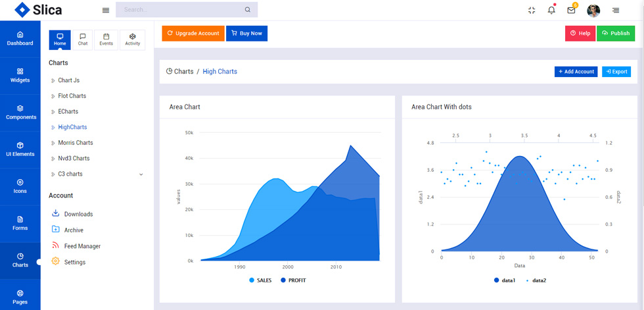This screenshot has height=310, width=644.
Task: Switch to the Chat tab
Action: click(83, 40)
